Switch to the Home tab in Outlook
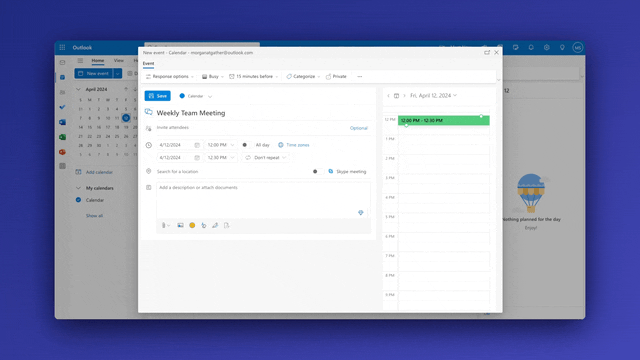This screenshot has width=640, height=360. pyautogui.click(x=98, y=60)
